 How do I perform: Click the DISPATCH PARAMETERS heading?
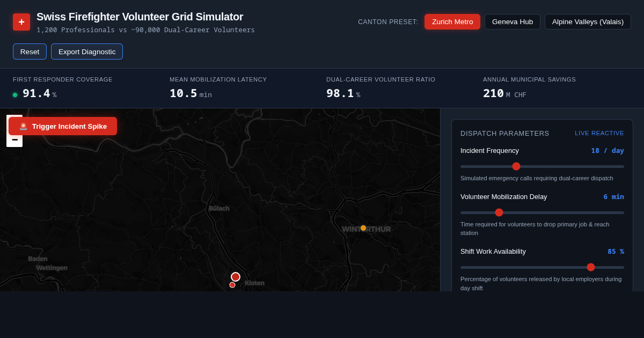tap(505, 133)
